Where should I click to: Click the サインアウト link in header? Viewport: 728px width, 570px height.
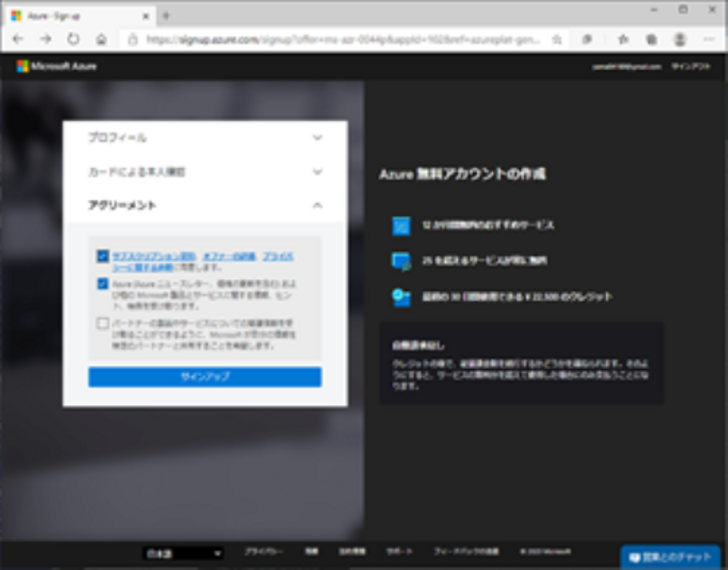click(691, 66)
